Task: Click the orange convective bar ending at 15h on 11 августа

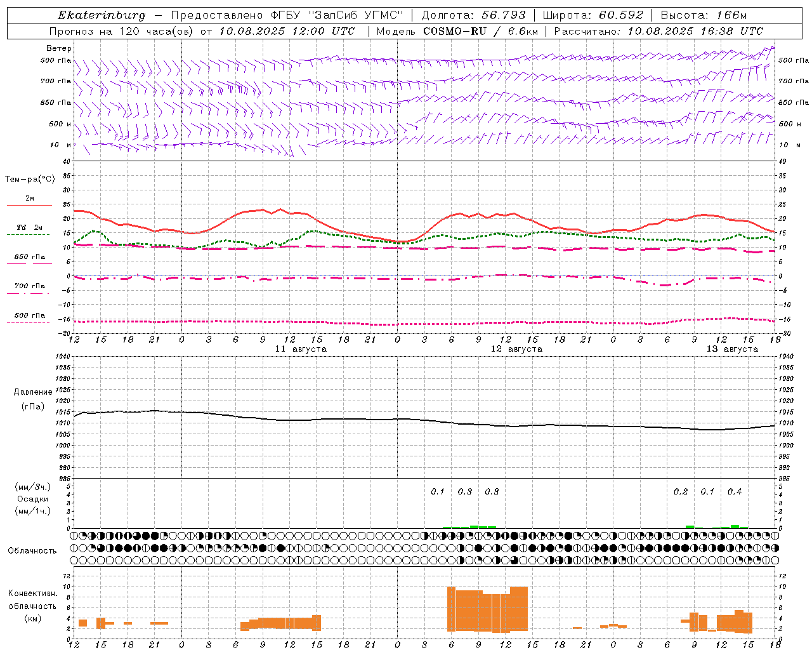Action: 317,623
